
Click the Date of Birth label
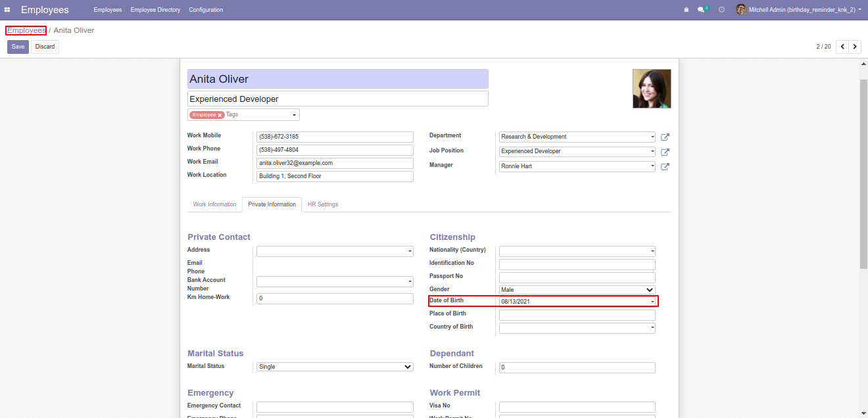pos(446,300)
